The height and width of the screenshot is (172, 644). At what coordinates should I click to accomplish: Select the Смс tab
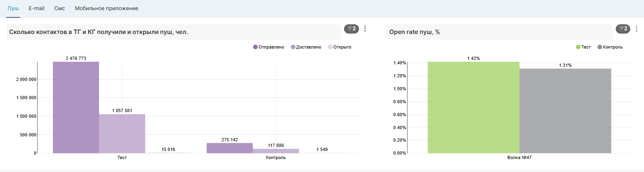point(59,8)
